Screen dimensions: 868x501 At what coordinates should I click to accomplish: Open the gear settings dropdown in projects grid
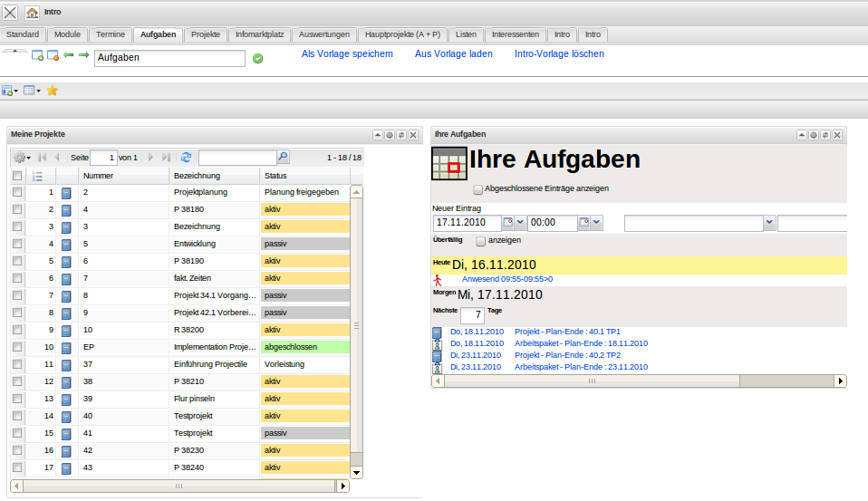coord(22,157)
